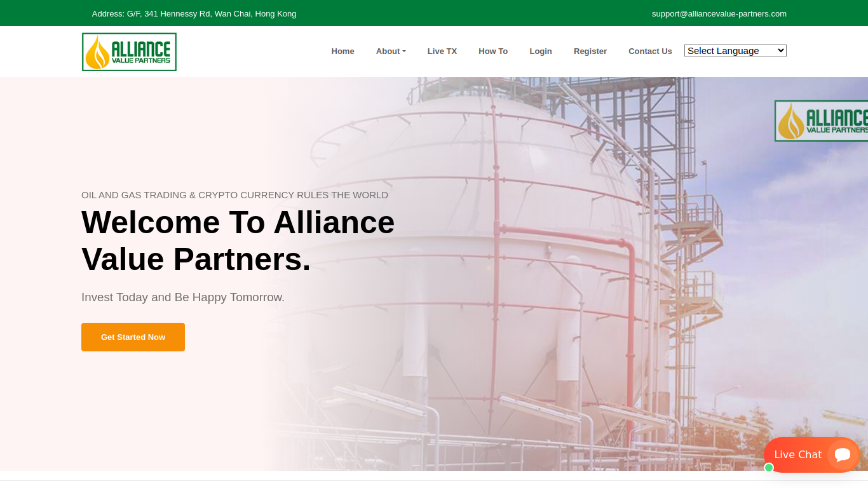The image size is (868, 488).
Task: Click the Hennessy Rd address text
Action: pyautogui.click(x=194, y=13)
